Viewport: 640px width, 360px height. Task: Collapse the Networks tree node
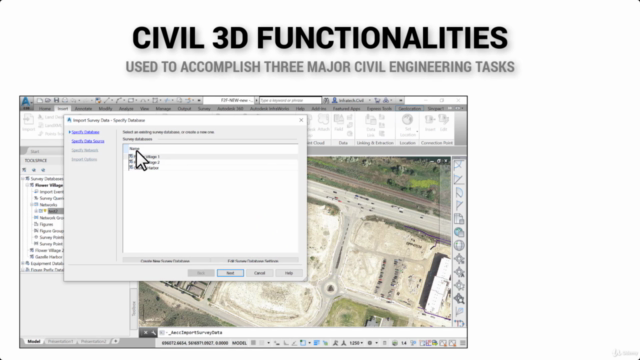point(31,205)
